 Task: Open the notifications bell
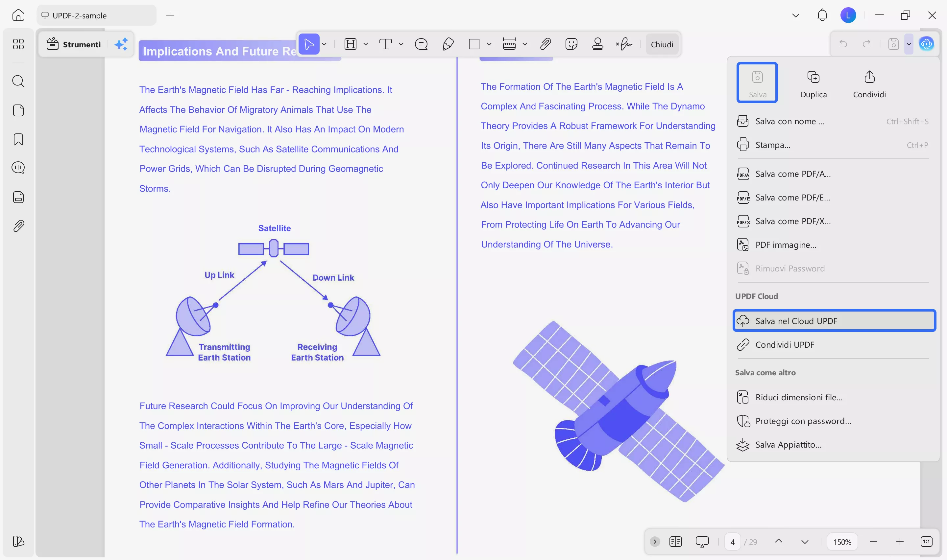point(822,15)
